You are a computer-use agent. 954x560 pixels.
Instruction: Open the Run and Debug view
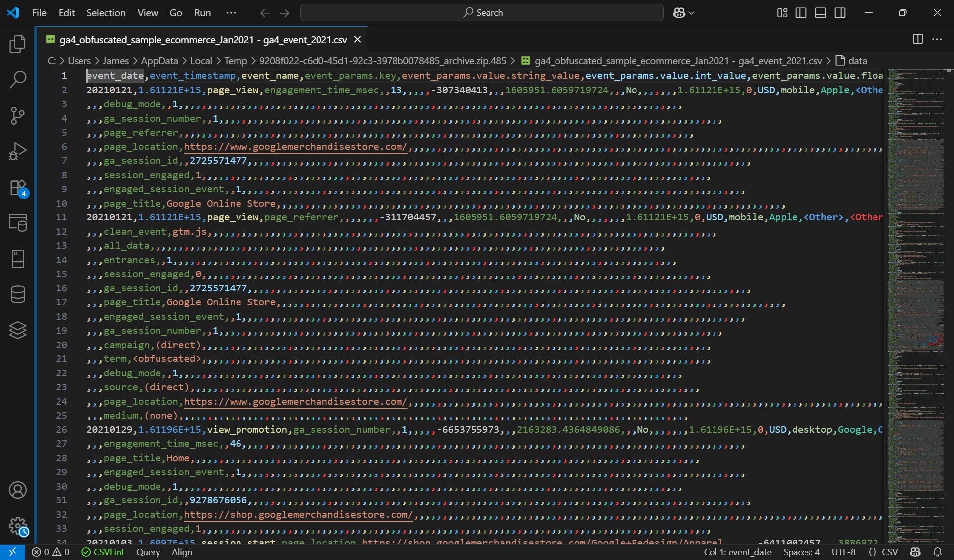18,151
